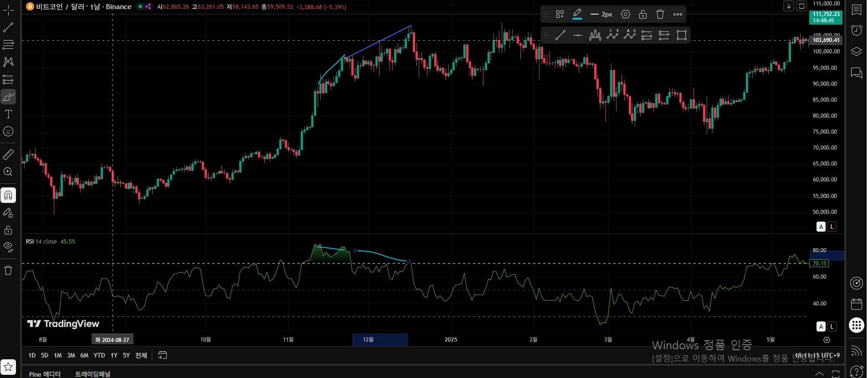
Task: Open the economic Calendar icon
Action: pos(857,304)
